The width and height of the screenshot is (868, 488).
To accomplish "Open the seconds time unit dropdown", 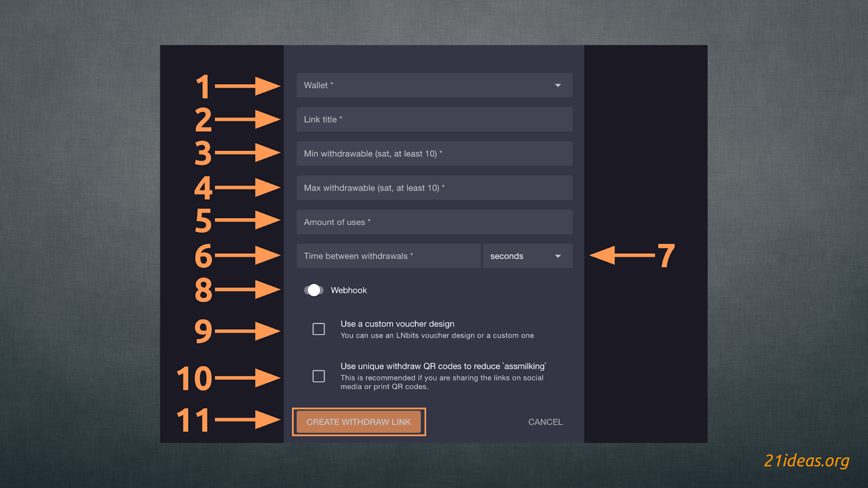I will pos(521,256).
